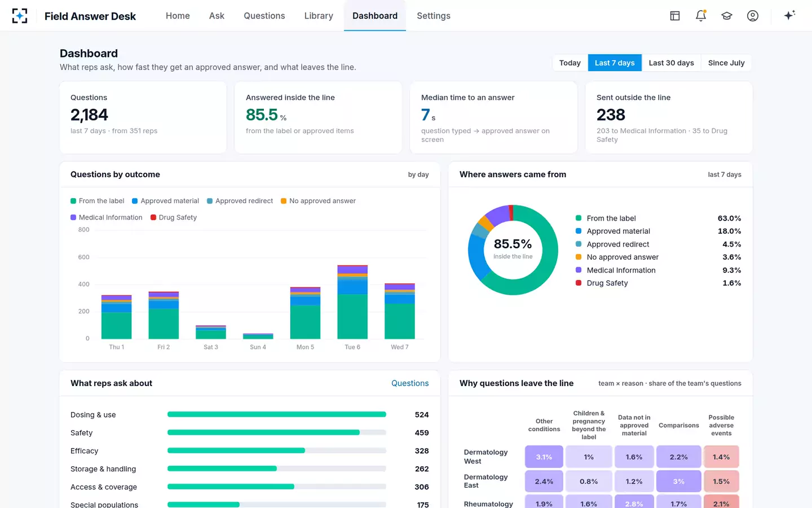Viewport: 812px width, 508px height.
Task: Open the Ask tab
Action: [217, 16]
